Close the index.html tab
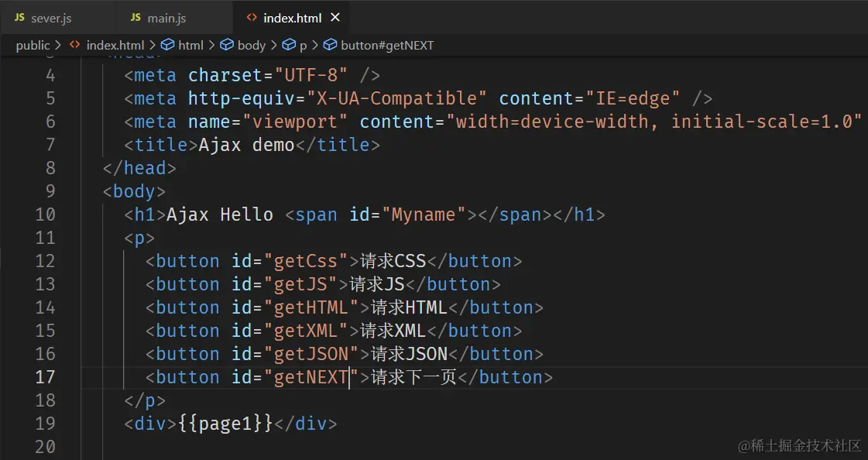The image size is (868, 460). click(335, 18)
